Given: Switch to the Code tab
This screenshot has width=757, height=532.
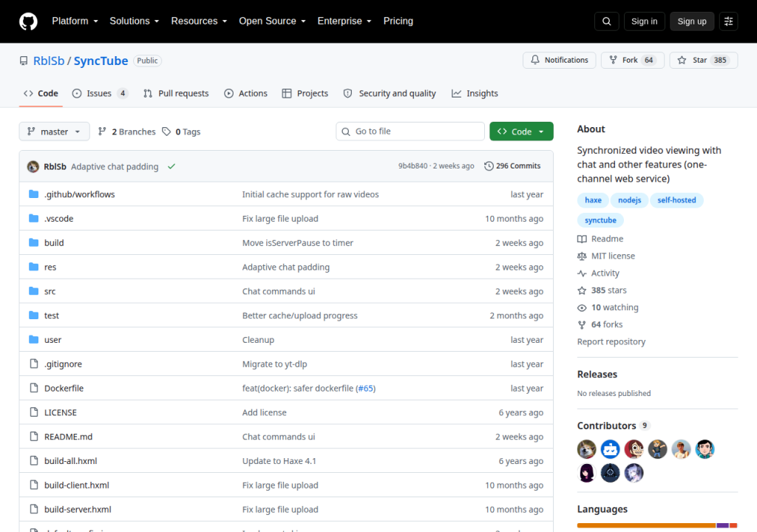Looking at the screenshot, I should tap(41, 94).
